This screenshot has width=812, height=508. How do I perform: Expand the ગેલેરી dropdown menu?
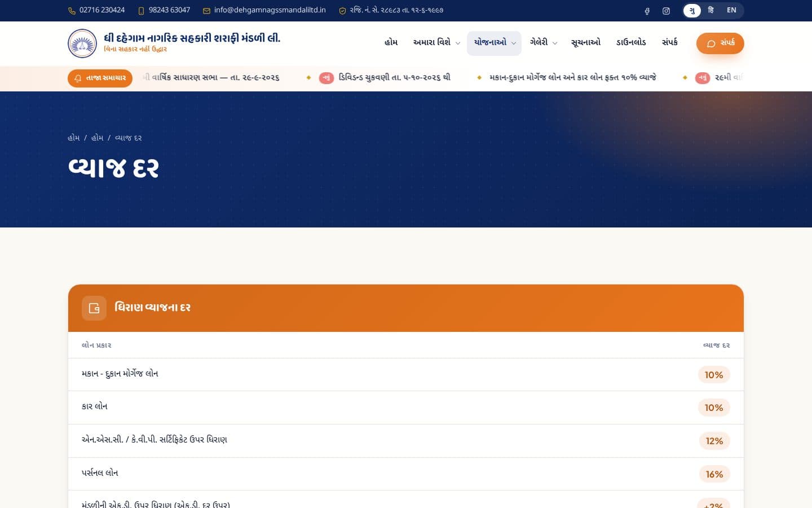(x=543, y=43)
